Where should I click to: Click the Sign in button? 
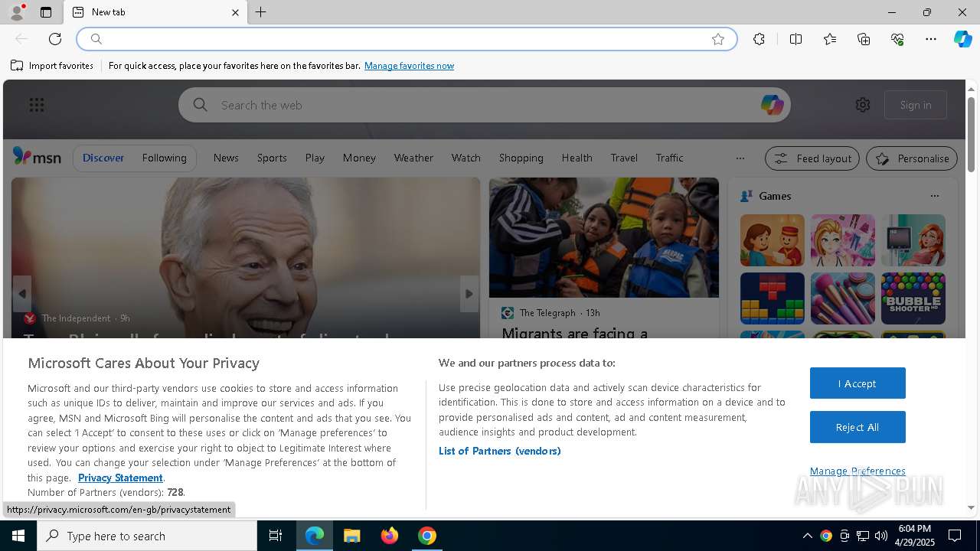point(916,105)
